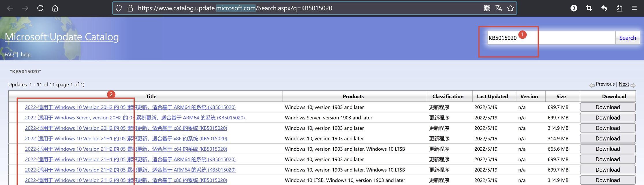
Task: Click the crop screenshot toolbar icon
Action: coord(589,8)
